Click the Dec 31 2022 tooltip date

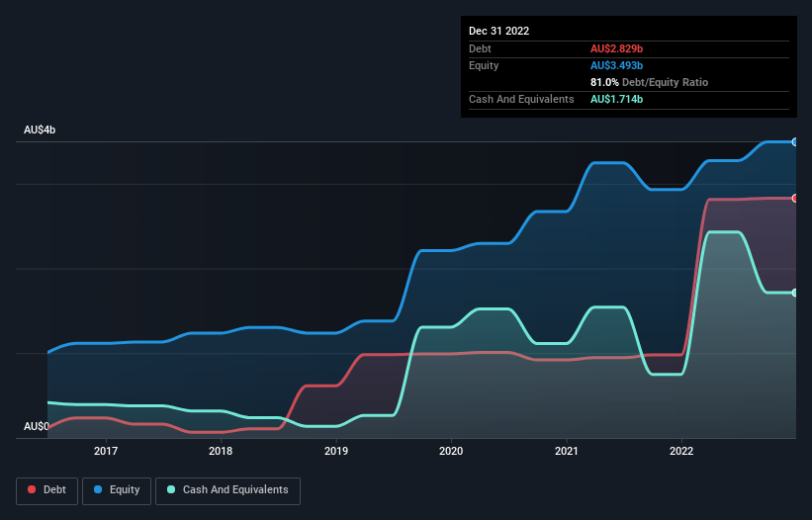[498, 31]
